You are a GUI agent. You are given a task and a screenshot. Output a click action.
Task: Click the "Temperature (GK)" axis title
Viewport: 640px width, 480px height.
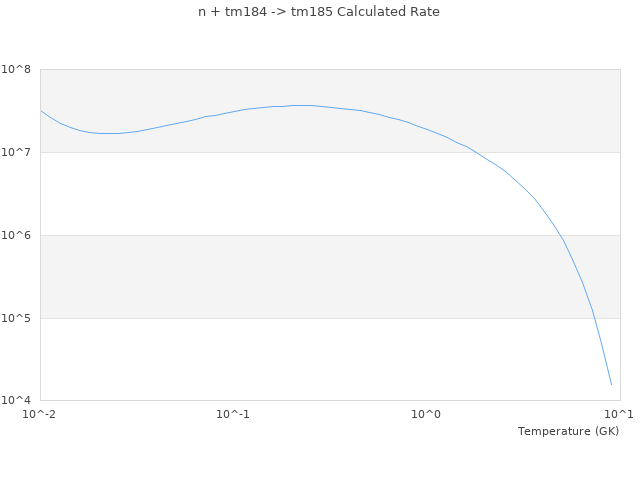pyautogui.click(x=568, y=431)
